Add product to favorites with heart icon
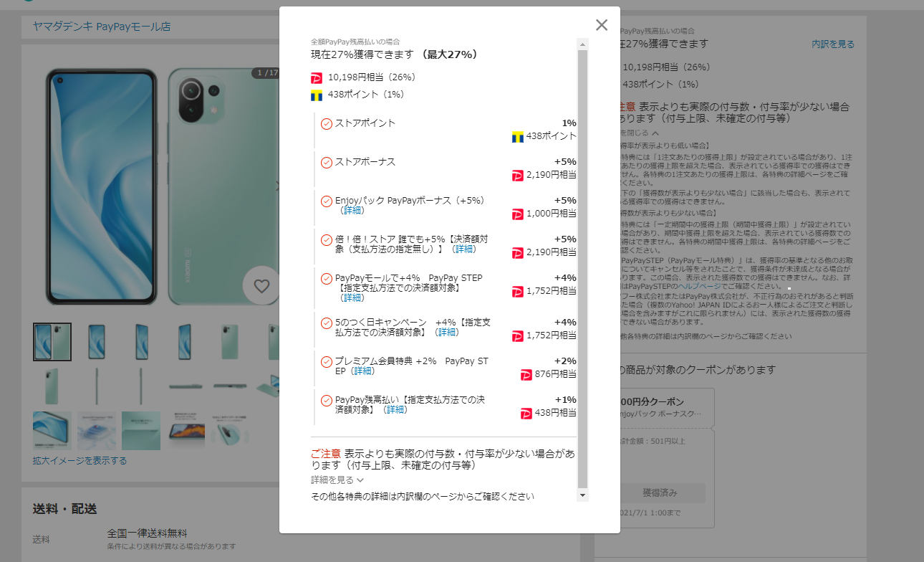The width and height of the screenshot is (924, 562). click(261, 286)
